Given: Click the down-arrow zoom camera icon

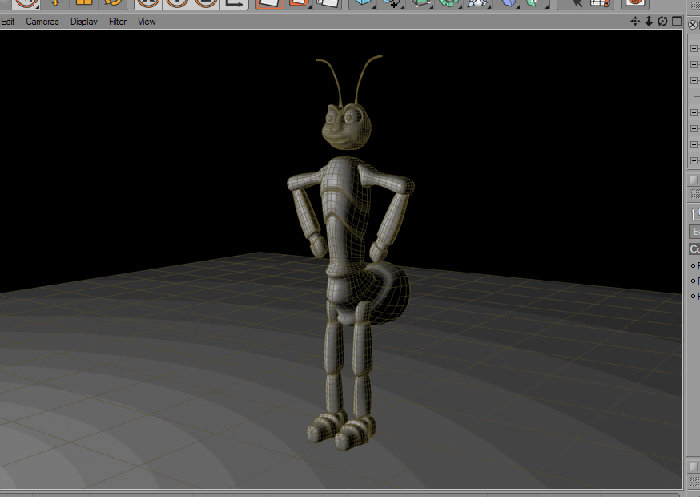Looking at the screenshot, I should [x=649, y=21].
